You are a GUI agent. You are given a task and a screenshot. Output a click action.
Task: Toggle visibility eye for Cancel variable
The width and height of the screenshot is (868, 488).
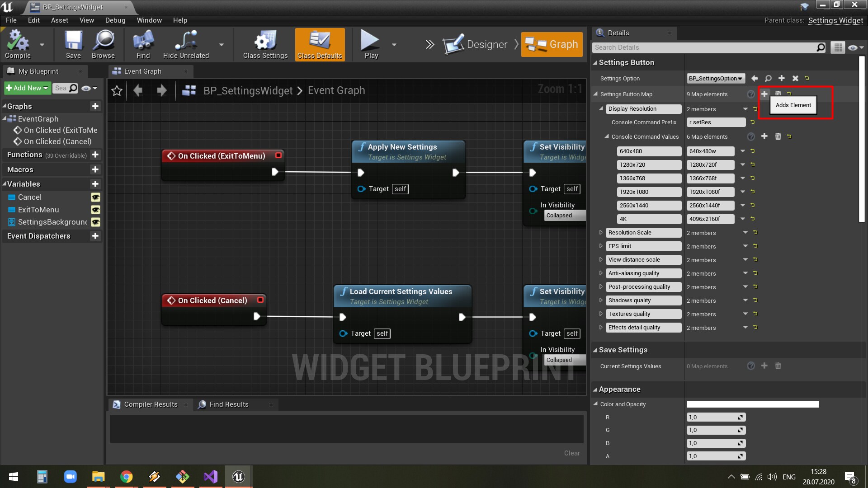click(x=95, y=197)
